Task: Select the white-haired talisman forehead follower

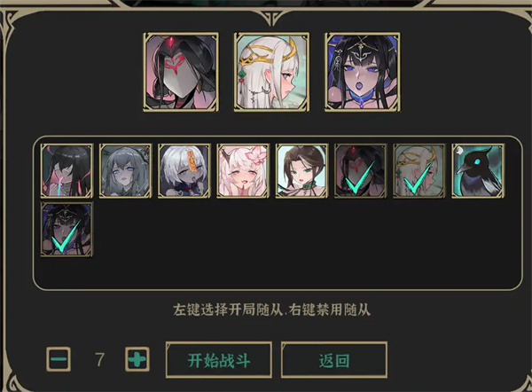Action: 184,170
